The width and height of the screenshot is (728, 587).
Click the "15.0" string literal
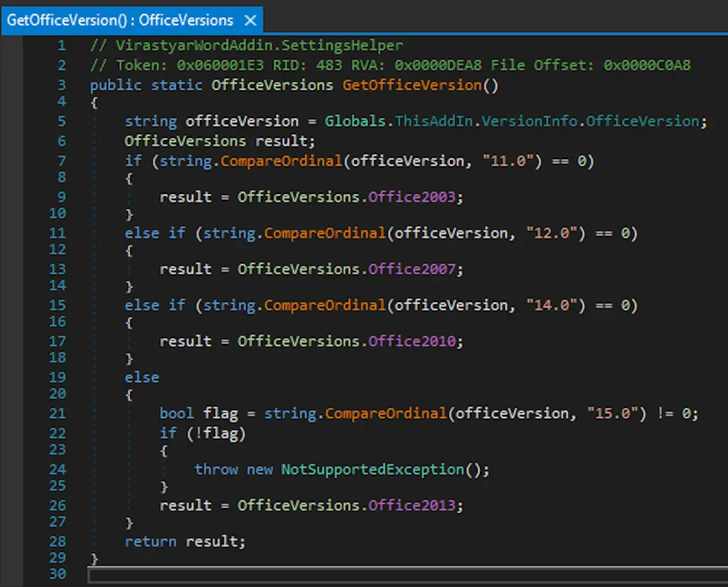point(612,414)
